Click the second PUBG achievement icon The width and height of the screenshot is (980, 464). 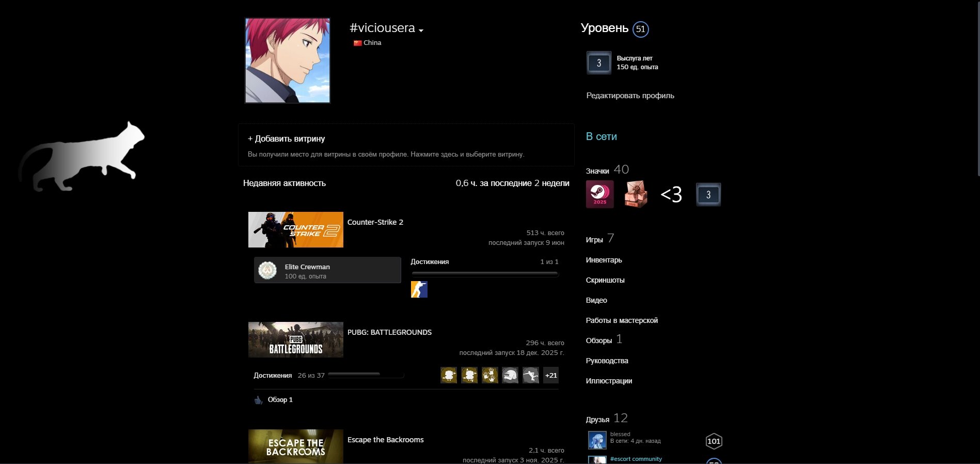tap(469, 375)
